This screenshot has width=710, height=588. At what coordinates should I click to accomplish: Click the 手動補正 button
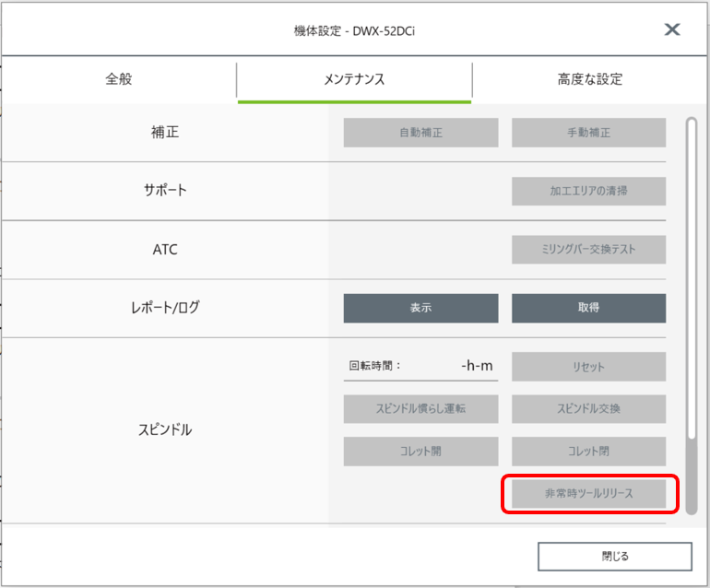[588, 133]
